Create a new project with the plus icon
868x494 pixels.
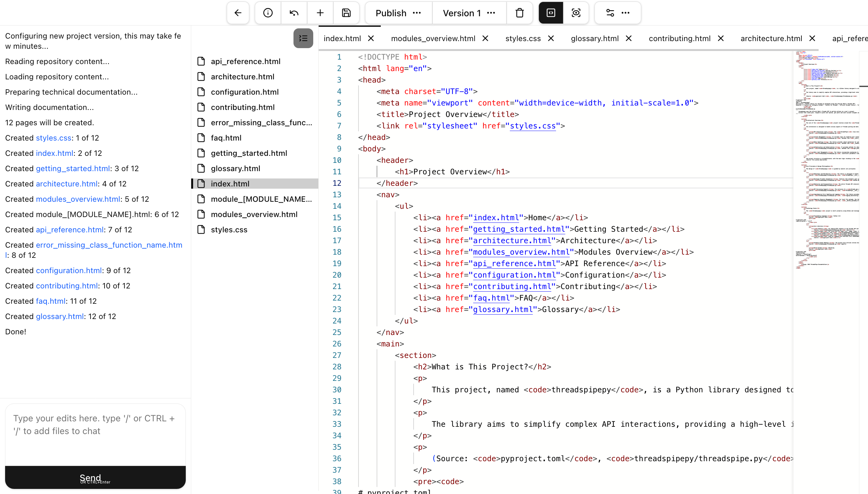pyautogui.click(x=320, y=12)
